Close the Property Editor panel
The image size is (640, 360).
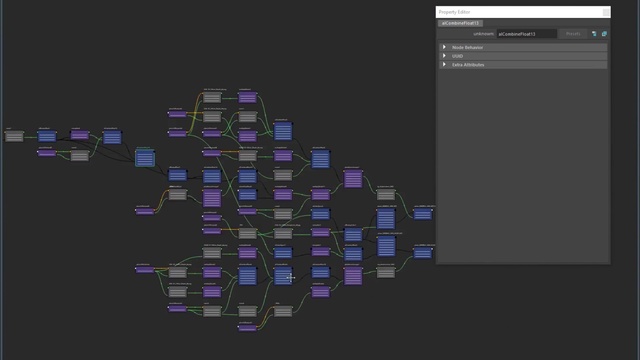(606, 12)
